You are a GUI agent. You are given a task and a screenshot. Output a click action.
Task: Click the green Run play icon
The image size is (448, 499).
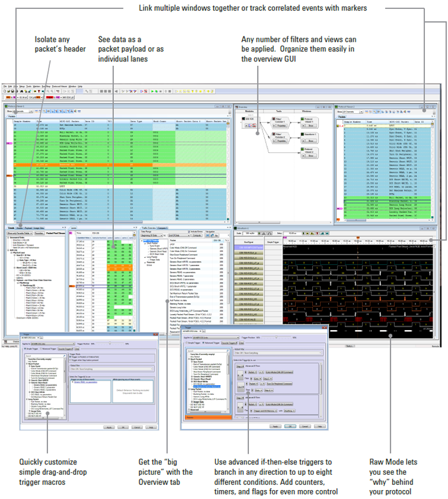point(152,91)
